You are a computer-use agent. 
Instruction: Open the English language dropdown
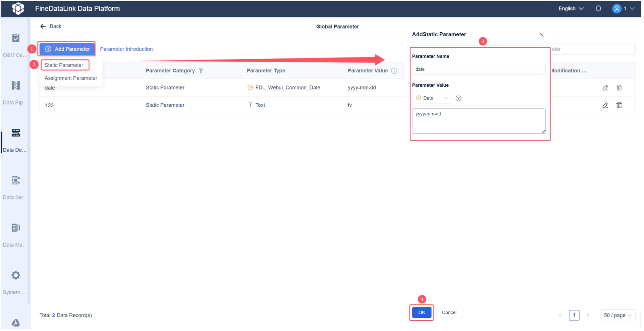click(571, 8)
